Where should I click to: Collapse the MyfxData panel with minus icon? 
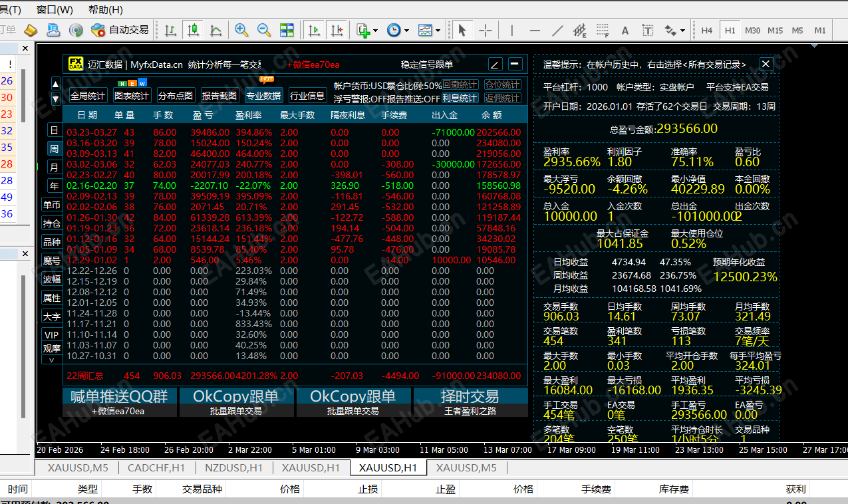point(515,64)
